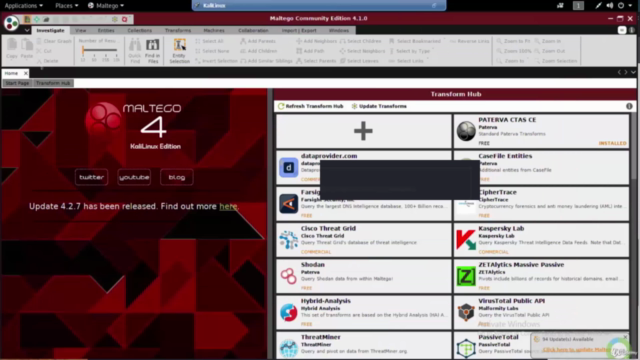This screenshot has width=640, height=360.
Task: Open the Windows ribbon tab
Action: tap(339, 31)
